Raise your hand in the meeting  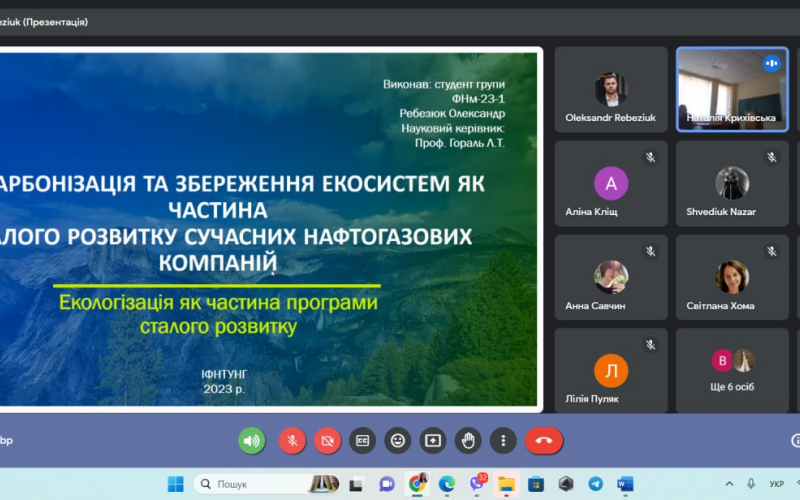[468, 440]
